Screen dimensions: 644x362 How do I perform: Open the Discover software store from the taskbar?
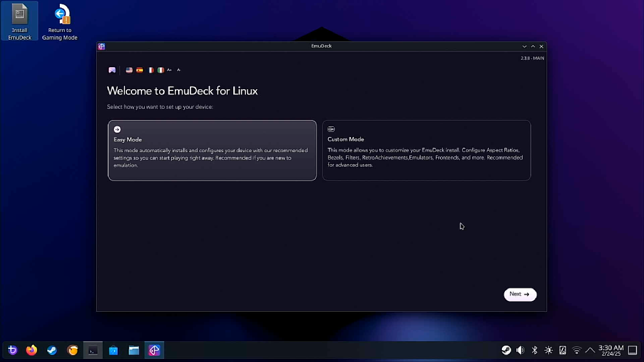(113, 350)
